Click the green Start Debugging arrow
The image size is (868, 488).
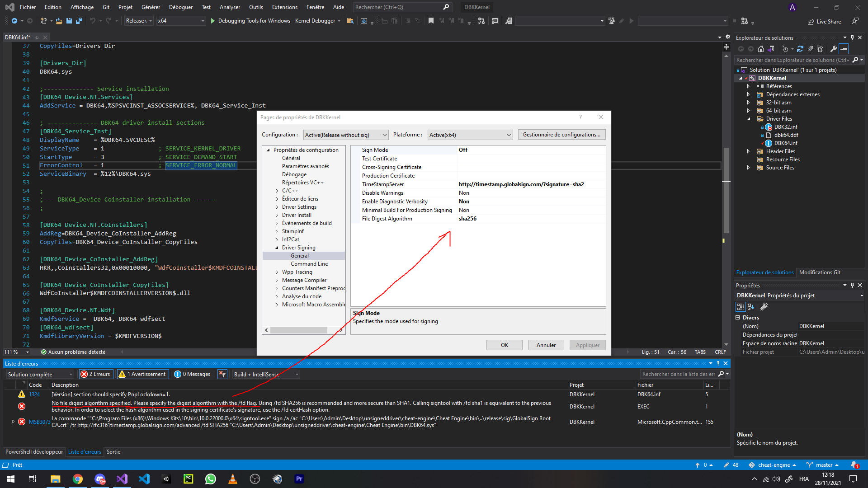tap(212, 21)
